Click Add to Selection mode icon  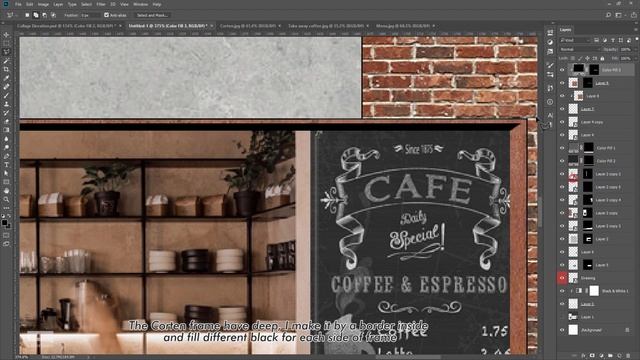click(36, 15)
